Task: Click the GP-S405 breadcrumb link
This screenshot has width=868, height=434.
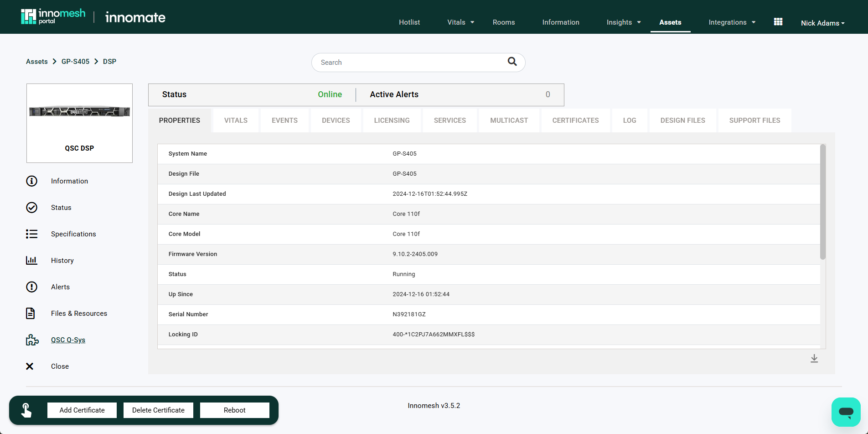Action: (76, 62)
